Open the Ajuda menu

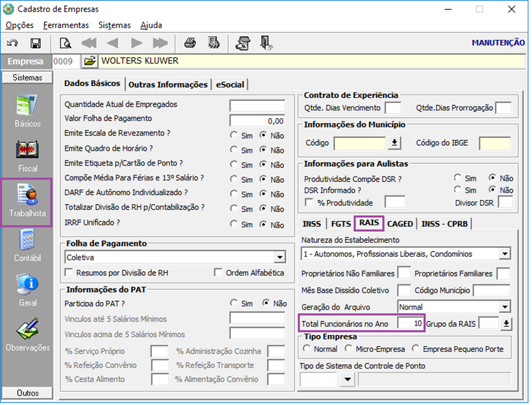[x=151, y=25]
